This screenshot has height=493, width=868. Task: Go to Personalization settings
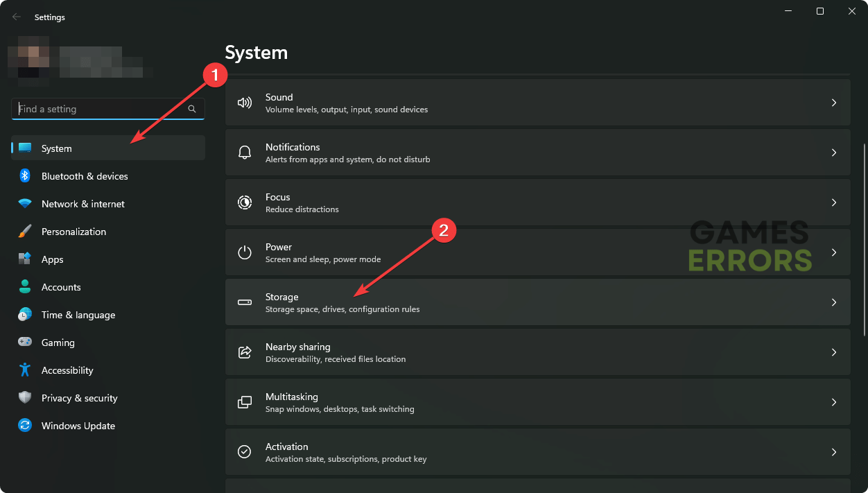pos(73,232)
